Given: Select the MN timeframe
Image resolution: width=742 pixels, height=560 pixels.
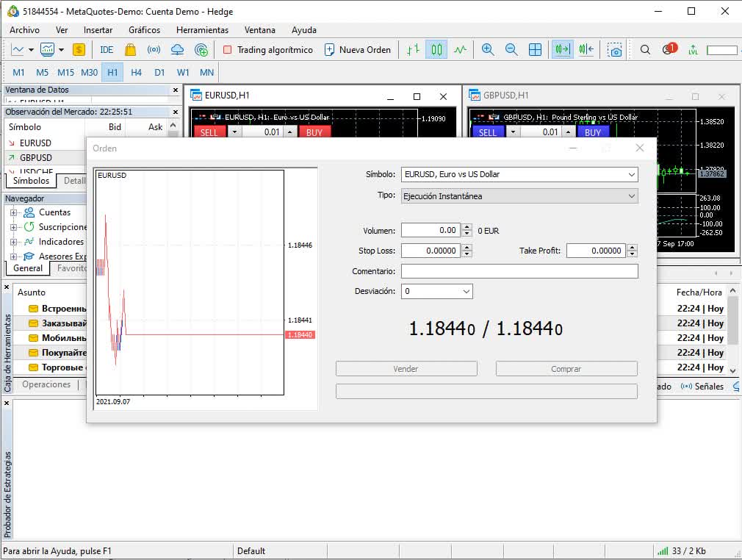Looking at the screenshot, I should coord(206,73).
